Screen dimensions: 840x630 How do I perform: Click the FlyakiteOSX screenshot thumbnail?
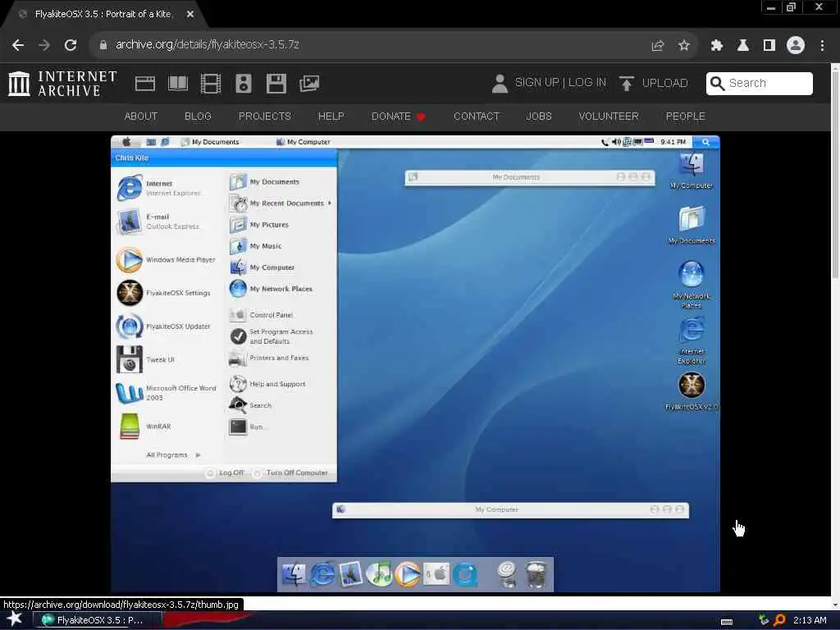click(x=415, y=363)
